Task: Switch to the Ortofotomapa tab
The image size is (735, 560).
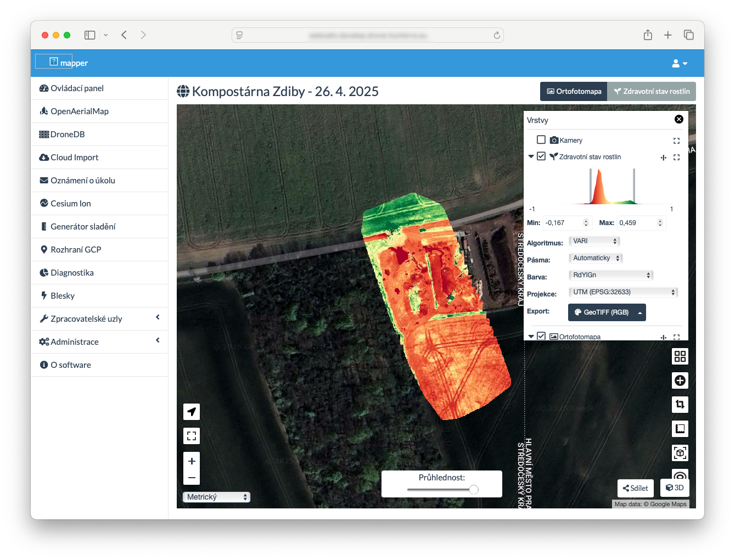Action: 574,91
